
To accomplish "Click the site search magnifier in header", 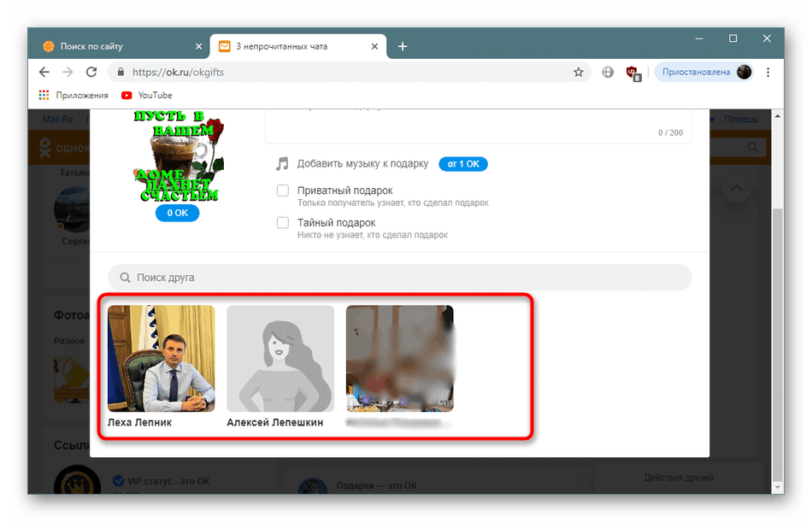I will 753,148.
